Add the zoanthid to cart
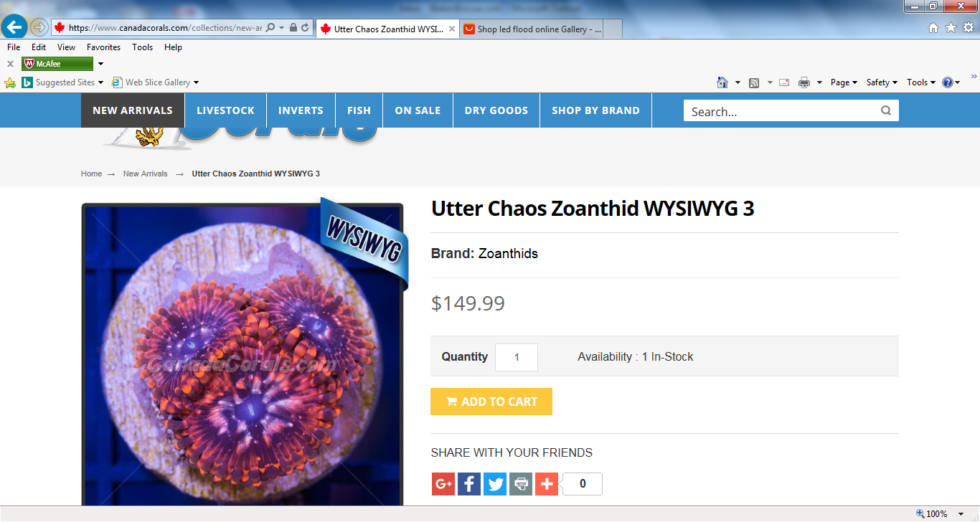 pyautogui.click(x=491, y=402)
